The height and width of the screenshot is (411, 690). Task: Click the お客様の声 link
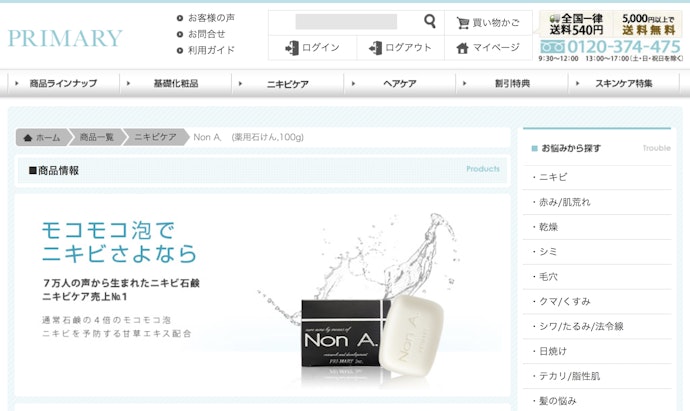211,18
